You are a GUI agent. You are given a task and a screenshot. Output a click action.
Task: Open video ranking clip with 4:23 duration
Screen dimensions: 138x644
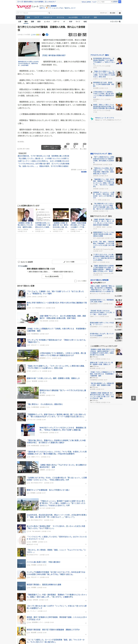119,257
